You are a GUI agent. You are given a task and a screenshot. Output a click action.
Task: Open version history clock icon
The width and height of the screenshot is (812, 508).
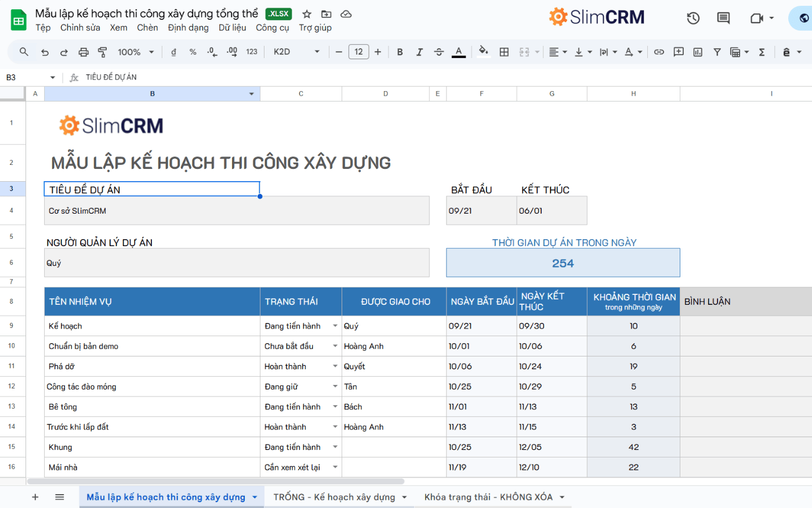pos(693,18)
